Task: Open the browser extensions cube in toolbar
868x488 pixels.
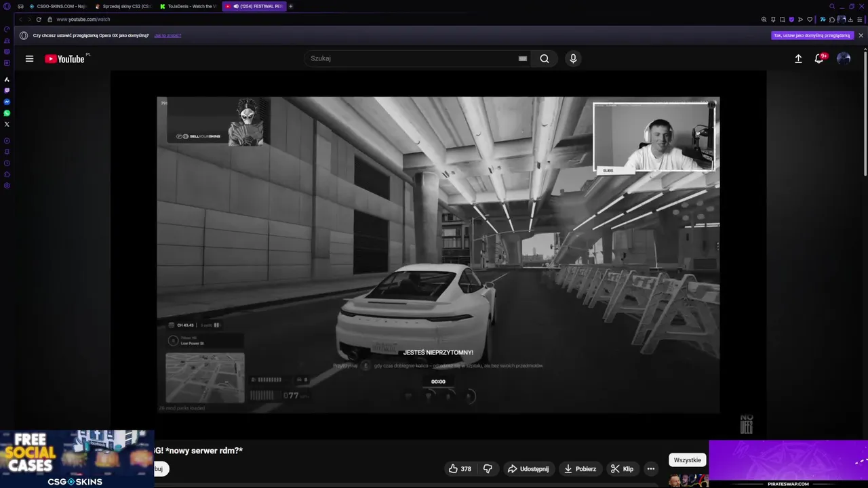Action: 832,20
